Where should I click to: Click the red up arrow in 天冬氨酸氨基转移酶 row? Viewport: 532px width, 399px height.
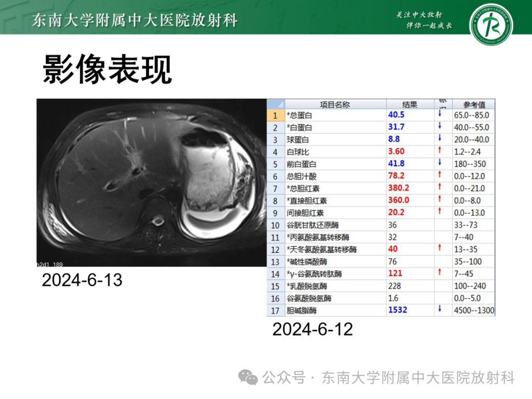click(x=440, y=247)
